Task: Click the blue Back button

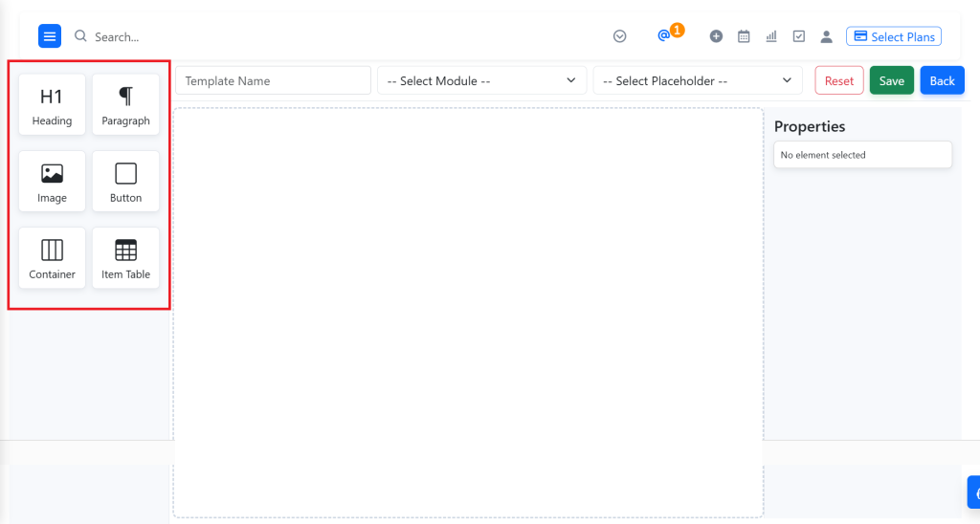Action: 942,80
